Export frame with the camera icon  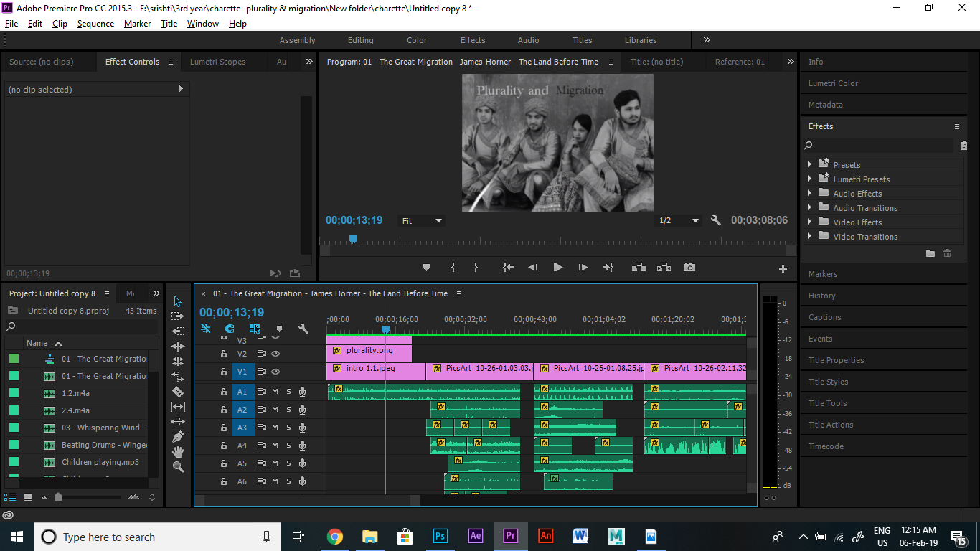point(689,268)
